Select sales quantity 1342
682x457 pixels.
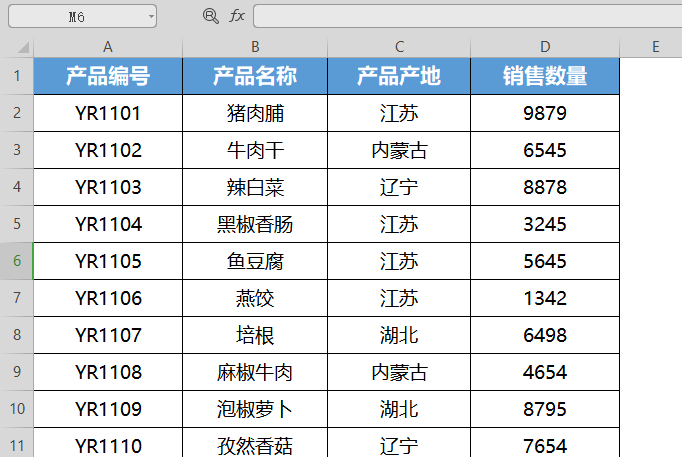pos(545,298)
